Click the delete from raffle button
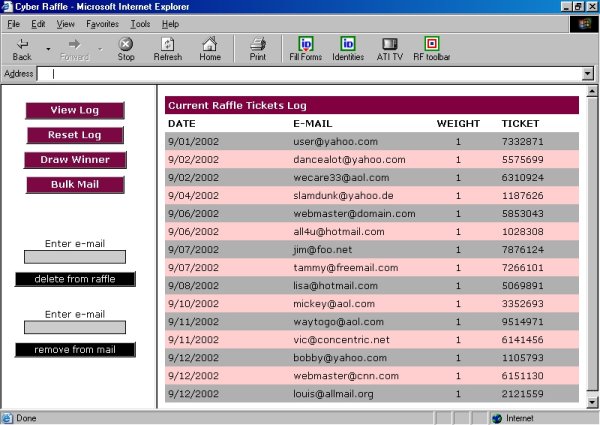 pos(75,279)
